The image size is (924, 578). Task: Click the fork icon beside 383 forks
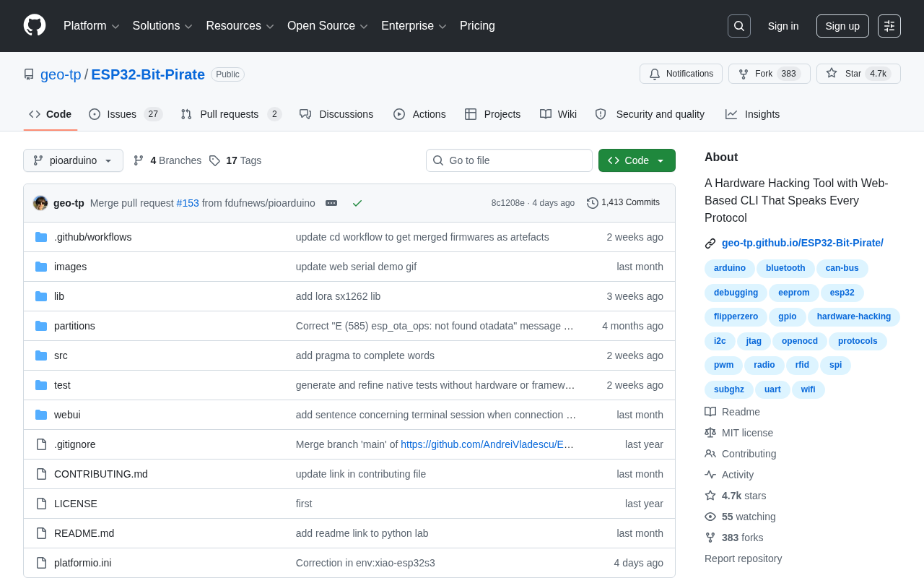pyautogui.click(x=710, y=538)
